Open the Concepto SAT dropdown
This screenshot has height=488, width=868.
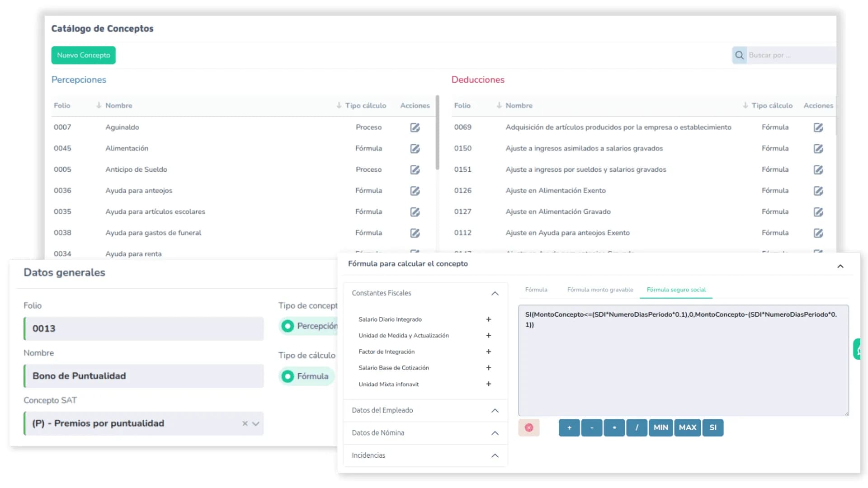pos(255,424)
